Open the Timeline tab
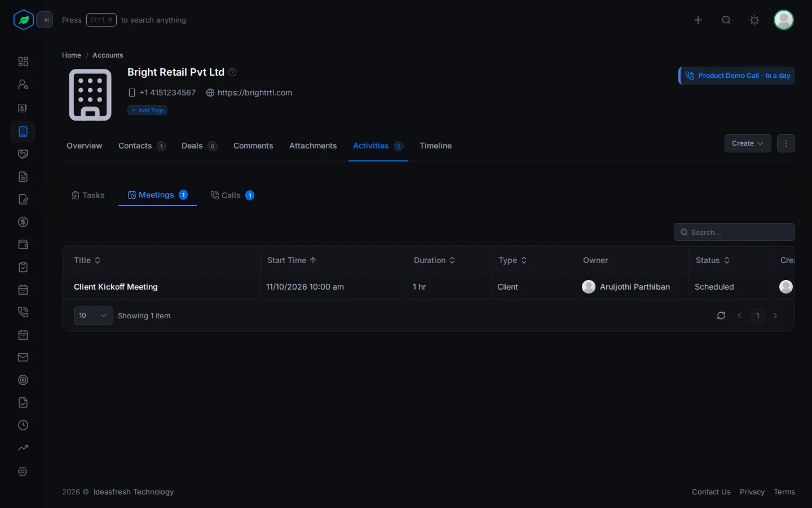Viewport: 812px width, 508px height. 435,146
